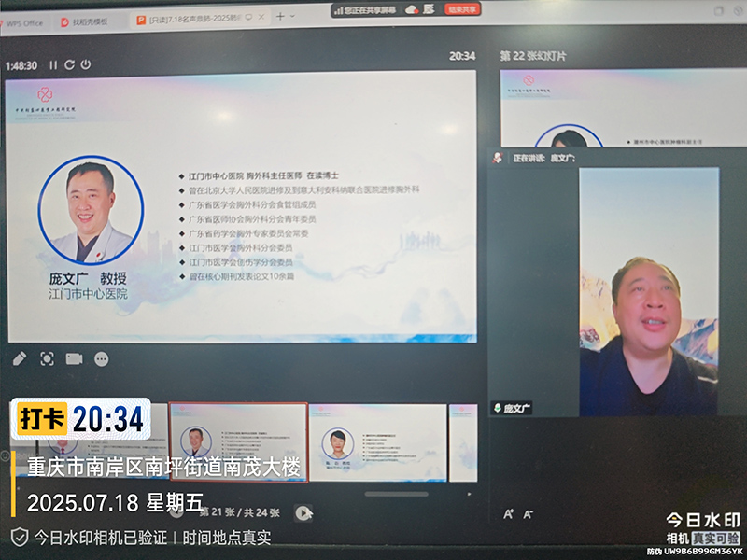
Task: Open the tab list chevron beside the new tab button
Action: pyautogui.click(x=291, y=16)
